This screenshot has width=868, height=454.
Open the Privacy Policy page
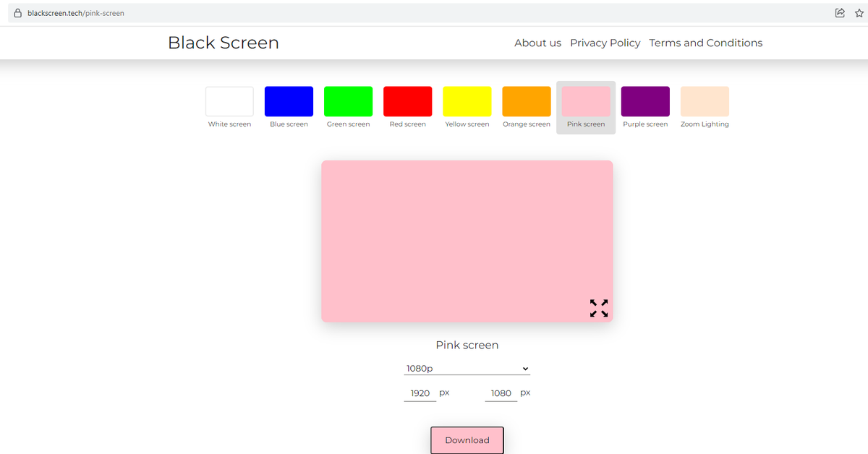point(605,43)
